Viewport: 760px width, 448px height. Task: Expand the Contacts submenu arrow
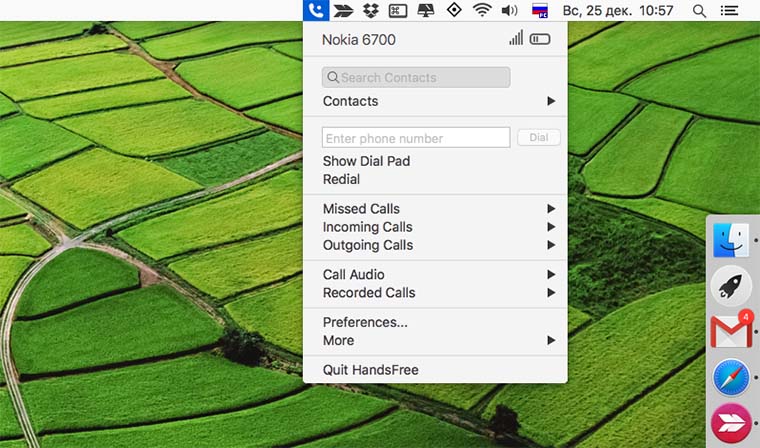pyautogui.click(x=551, y=101)
